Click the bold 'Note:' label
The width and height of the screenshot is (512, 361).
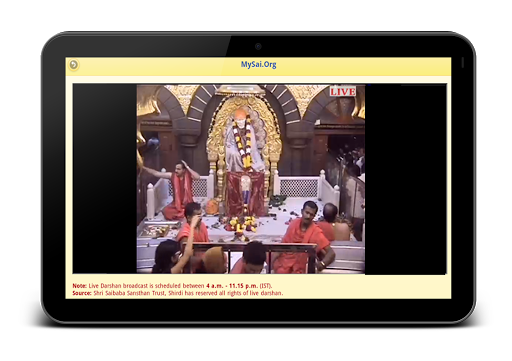tap(79, 286)
